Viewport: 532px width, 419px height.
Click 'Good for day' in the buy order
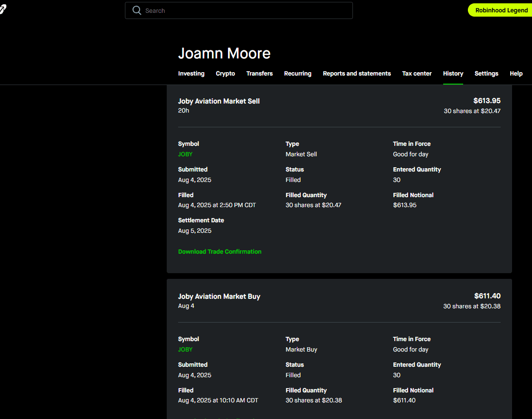coord(410,350)
